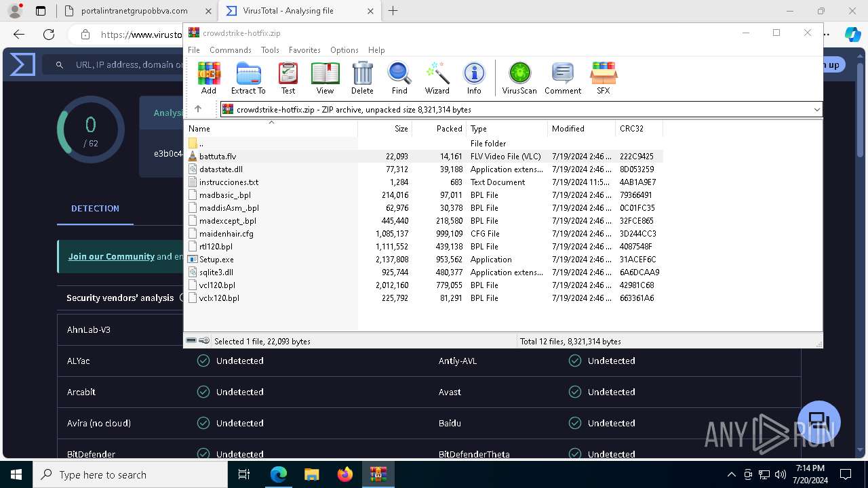Open the DETECTION tab in VirusTotal

pos(95,209)
